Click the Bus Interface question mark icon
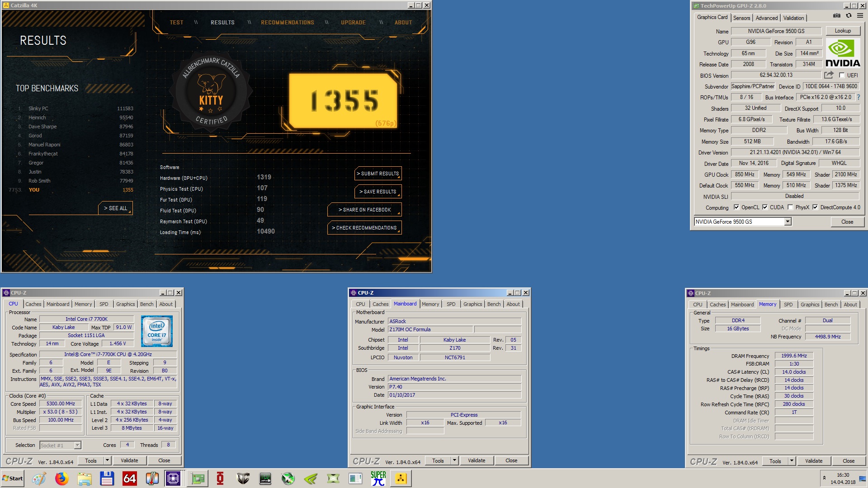The height and width of the screenshot is (488, 868). (858, 97)
